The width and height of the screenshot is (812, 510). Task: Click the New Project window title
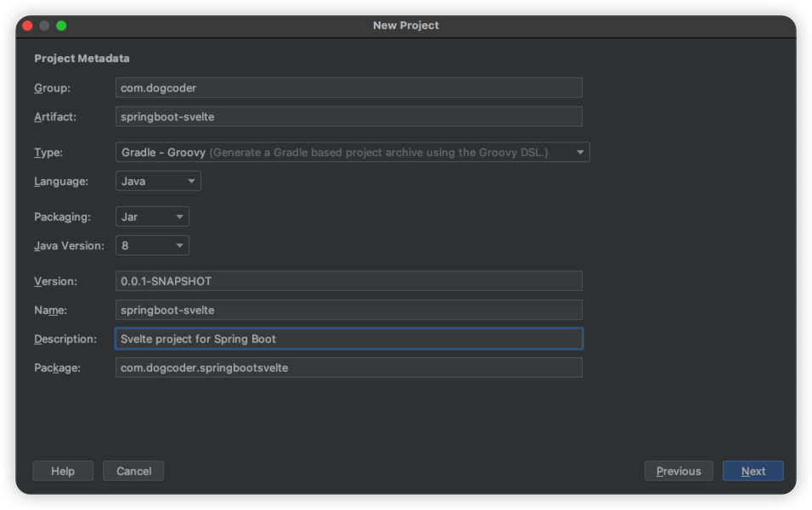pos(406,25)
